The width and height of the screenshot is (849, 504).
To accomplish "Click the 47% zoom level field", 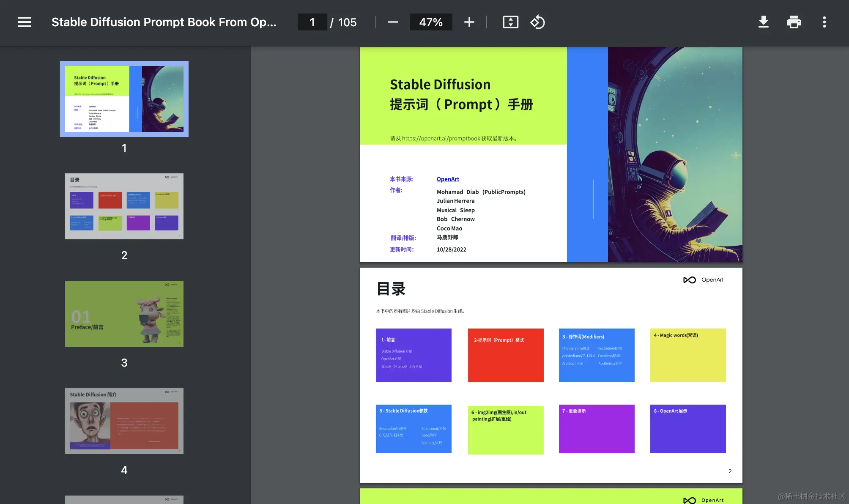I will pos(431,22).
